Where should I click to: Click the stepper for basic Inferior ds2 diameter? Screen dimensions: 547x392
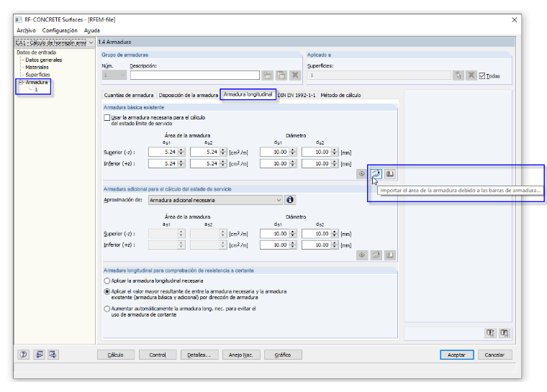[335, 163]
